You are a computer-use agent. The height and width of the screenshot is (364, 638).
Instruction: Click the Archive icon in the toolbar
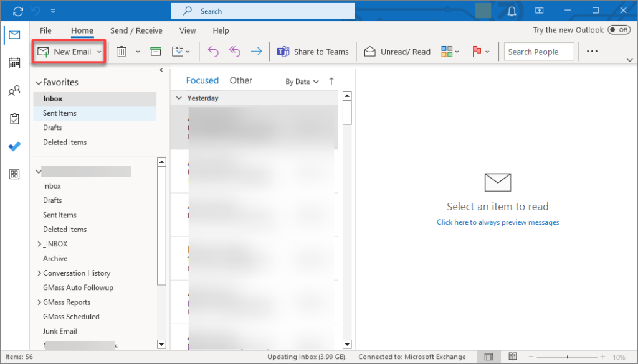click(x=156, y=52)
